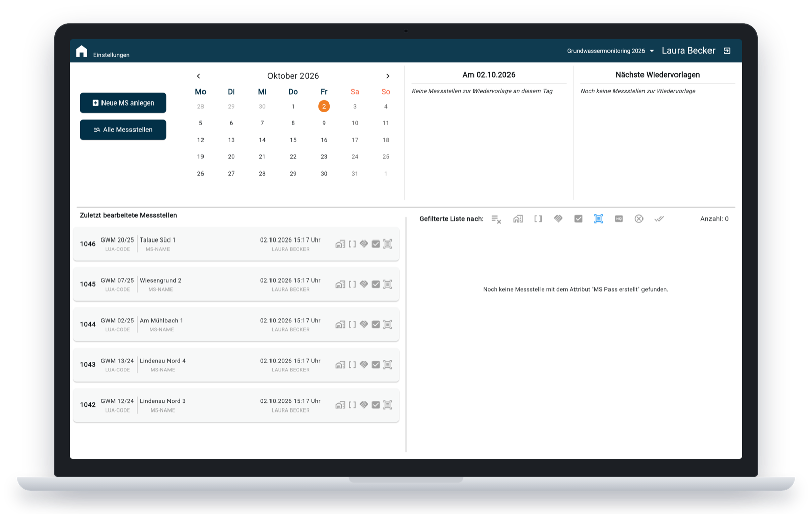Toggle the MS Pass erstellt filter icon
Screen dimensions: 812x514
(x=598, y=219)
